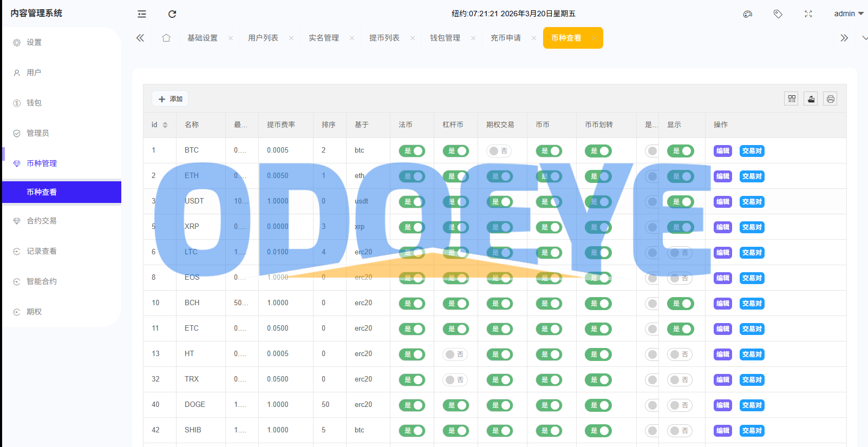Toggle fullscreen with the expand icon
868x447 pixels.
pos(808,14)
